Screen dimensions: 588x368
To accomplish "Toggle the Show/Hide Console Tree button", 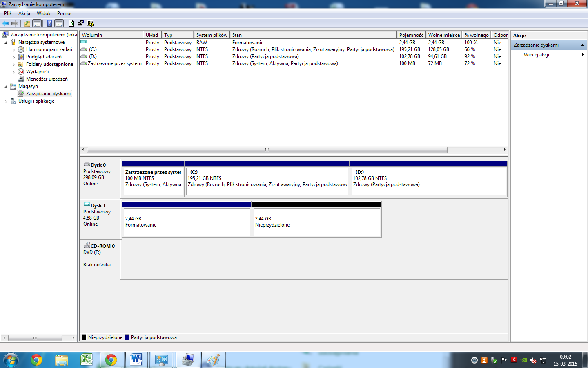I will 37,23.
